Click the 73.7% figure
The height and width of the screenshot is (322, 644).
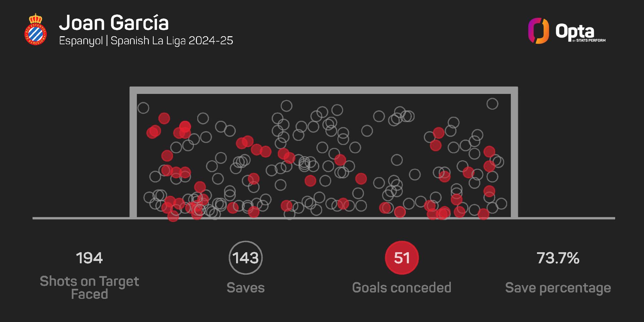tap(558, 258)
